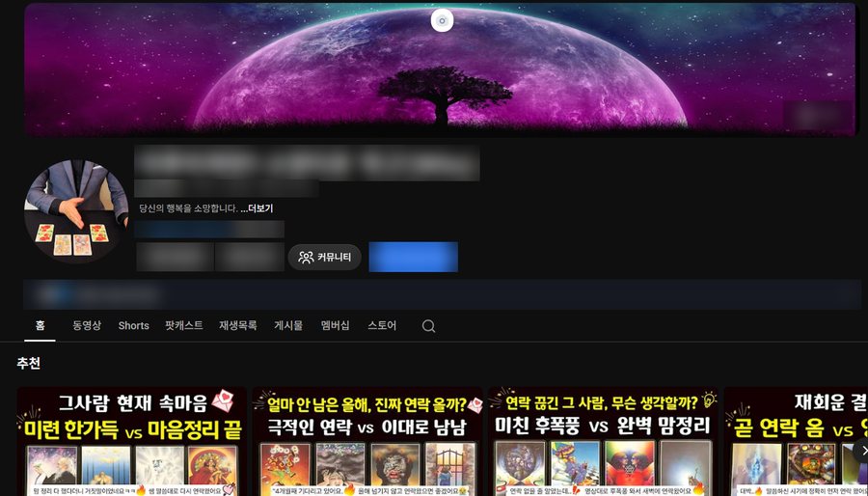Click the text 당신의 행복을 소망합니다.
Viewport: 868px width, 496px height.
click(x=189, y=208)
